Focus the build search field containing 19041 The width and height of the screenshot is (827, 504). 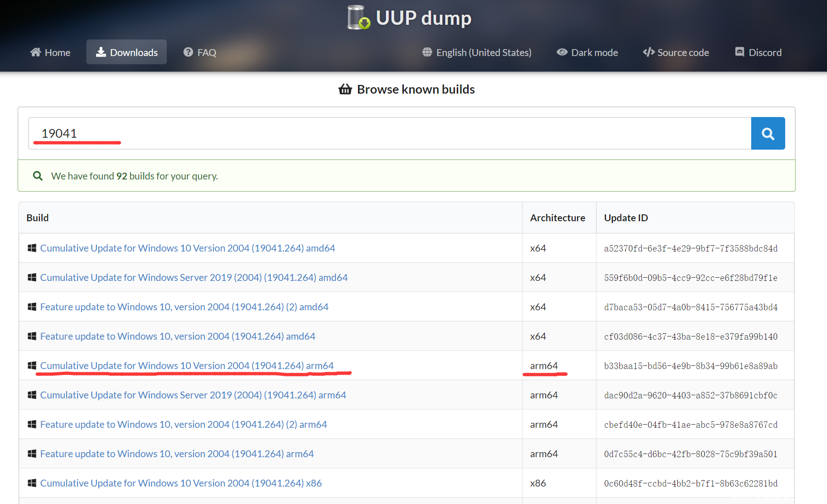click(390, 134)
